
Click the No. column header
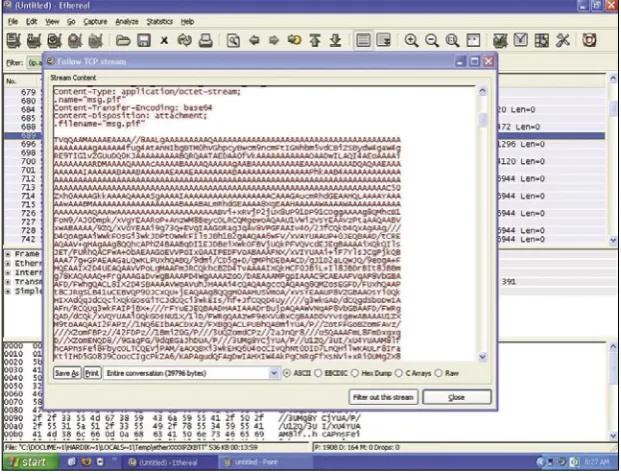22,81
